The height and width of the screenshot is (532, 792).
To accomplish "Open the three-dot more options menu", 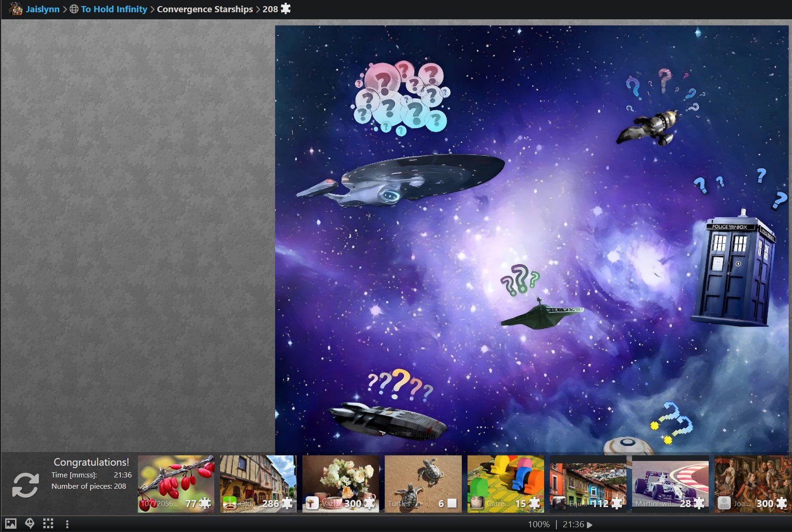I will pyautogui.click(x=67, y=524).
